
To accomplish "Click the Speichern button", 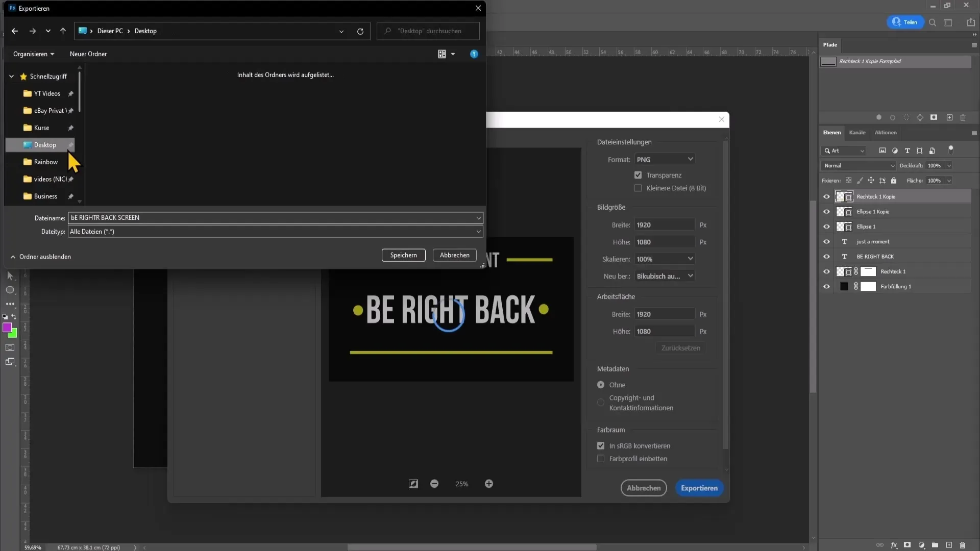I will 403,255.
